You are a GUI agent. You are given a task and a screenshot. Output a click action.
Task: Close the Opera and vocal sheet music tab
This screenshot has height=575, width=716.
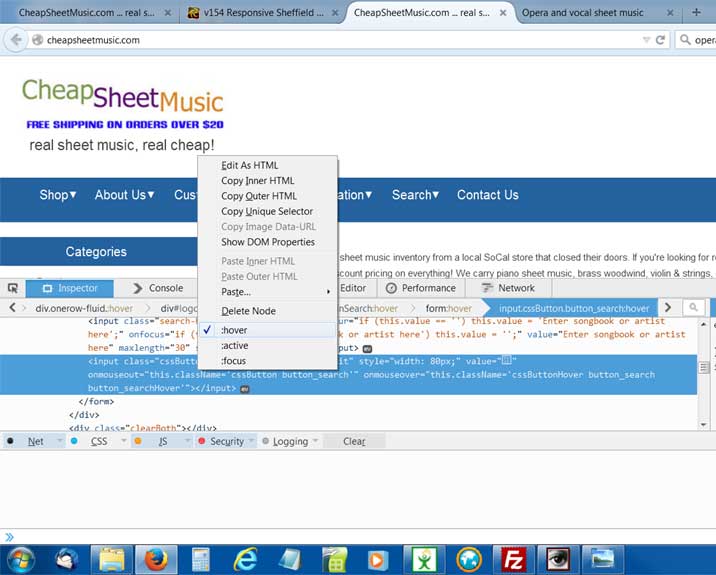(670, 13)
